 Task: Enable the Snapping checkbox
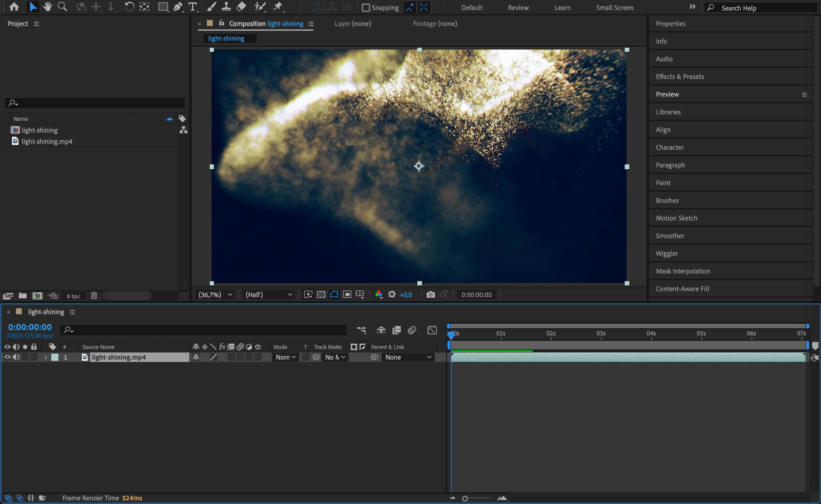tap(366, 8)
